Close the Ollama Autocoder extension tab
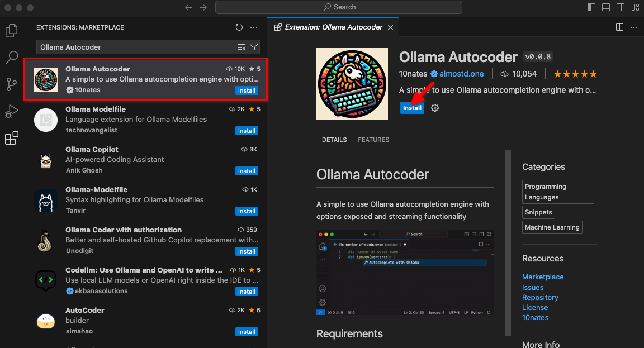The height and width of the screenshot is (348, 644). 391,27
